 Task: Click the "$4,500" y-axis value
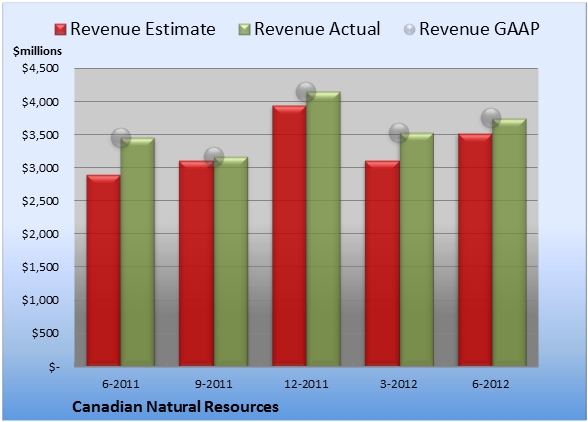(x=40, y=68)
